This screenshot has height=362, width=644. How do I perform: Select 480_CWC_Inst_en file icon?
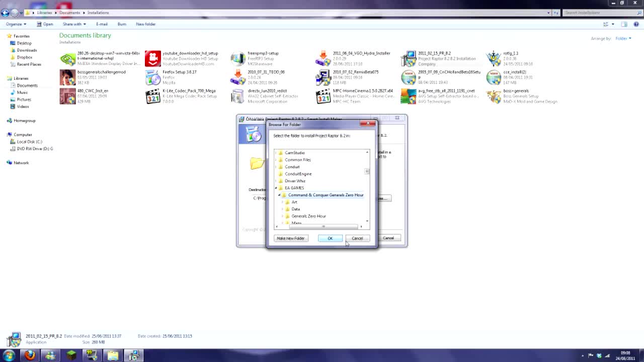pos(67,96)
